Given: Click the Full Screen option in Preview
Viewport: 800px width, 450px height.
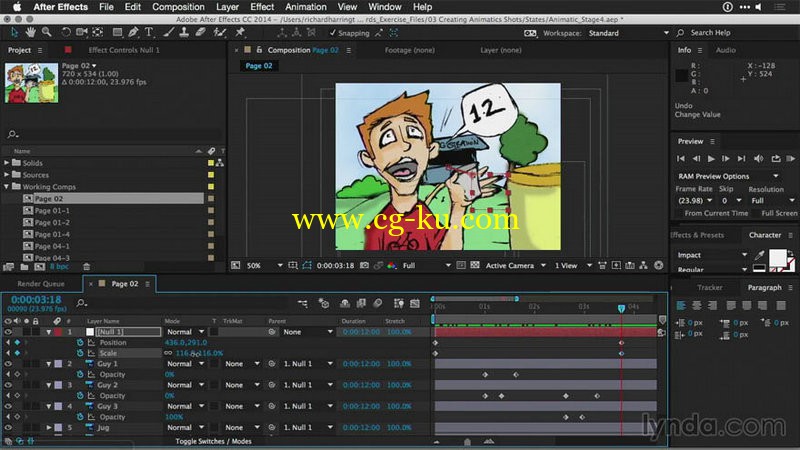Looking at the screenshot, I should click(x=779, y=213).
